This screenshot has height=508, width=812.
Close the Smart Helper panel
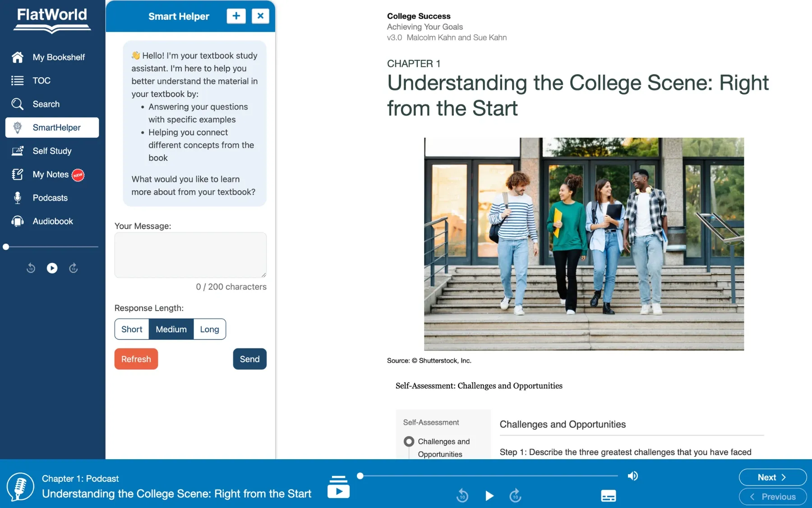tap(260, 16)
